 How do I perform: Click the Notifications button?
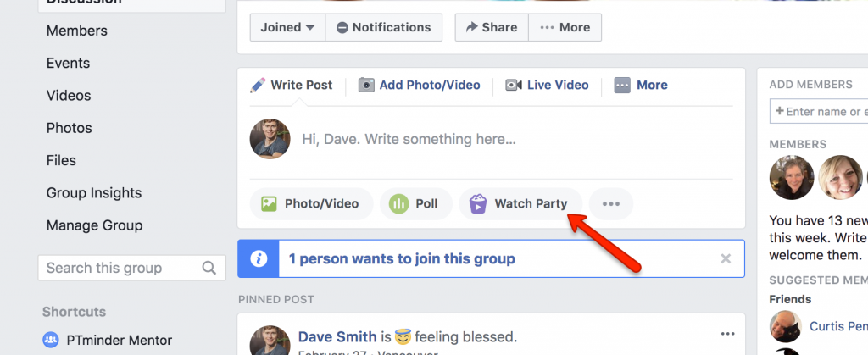384,28
